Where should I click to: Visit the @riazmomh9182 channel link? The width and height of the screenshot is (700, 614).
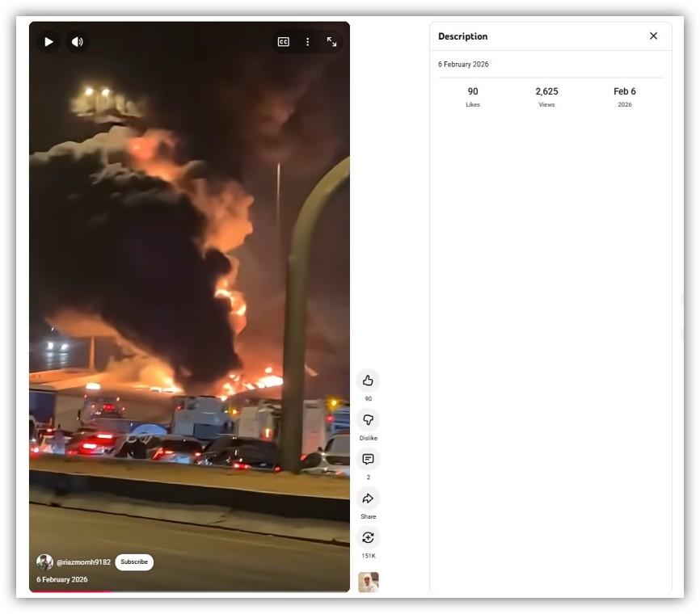pos(83,562)
